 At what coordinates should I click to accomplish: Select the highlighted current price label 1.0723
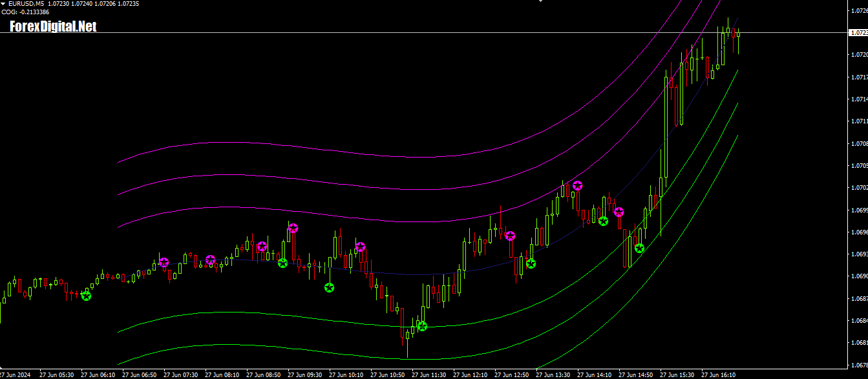(x=858, y=32)
